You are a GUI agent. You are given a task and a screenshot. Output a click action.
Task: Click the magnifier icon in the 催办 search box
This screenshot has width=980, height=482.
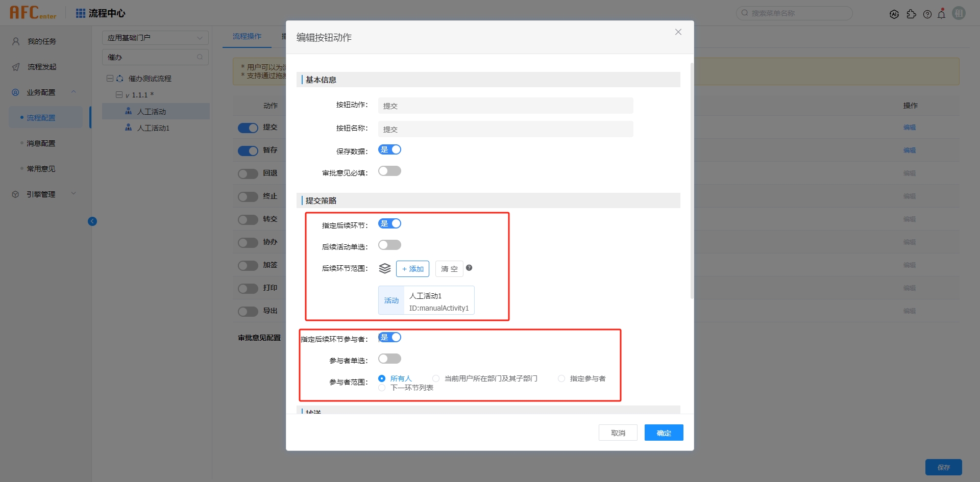(x=200, y=57)
